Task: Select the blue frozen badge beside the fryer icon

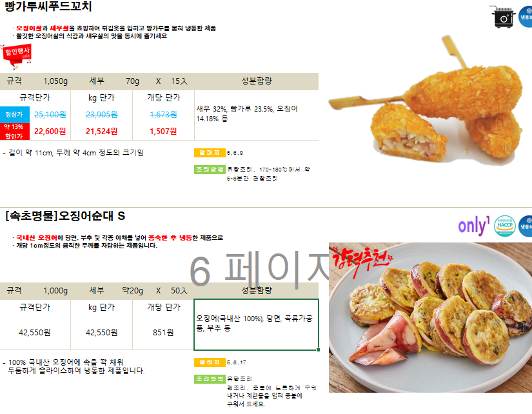Action: coord(526,17)
